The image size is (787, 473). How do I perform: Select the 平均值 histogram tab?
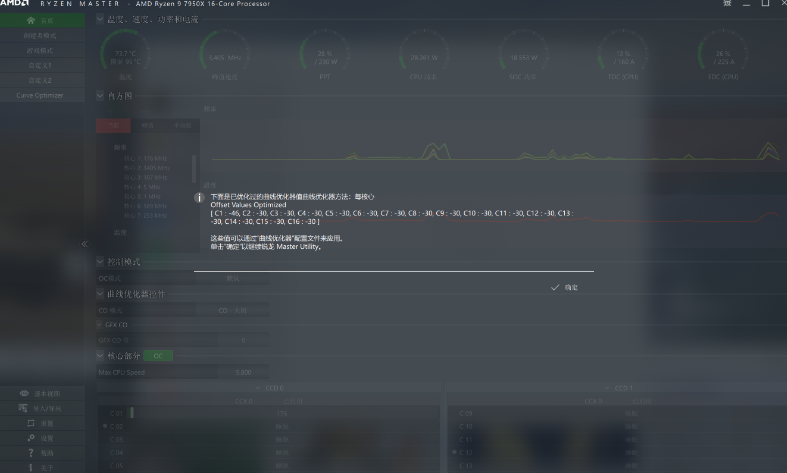(x=182, y=126)
